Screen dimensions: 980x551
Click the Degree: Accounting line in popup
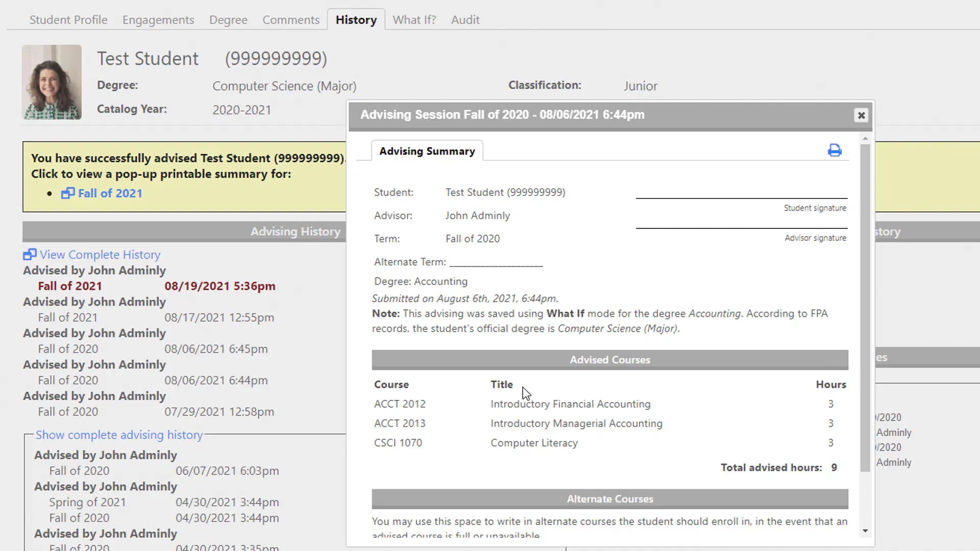coord(421,282)
